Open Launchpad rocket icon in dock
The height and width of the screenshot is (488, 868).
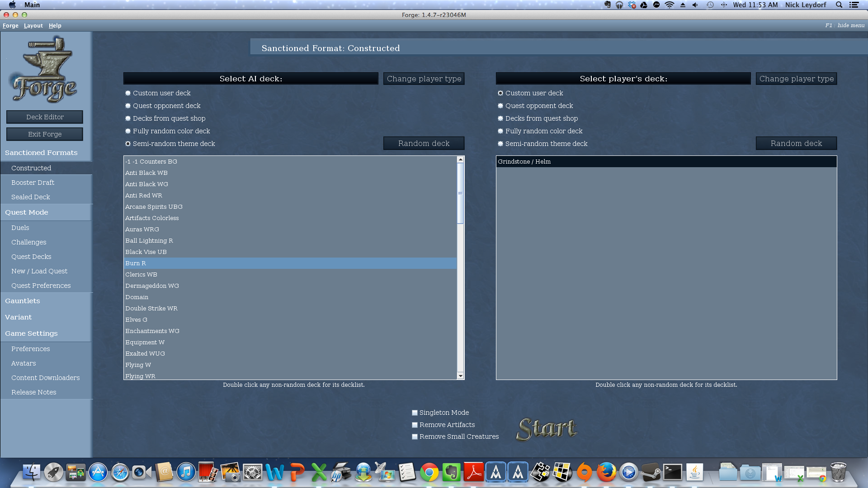pyautogui.click(x=54, y=472)
